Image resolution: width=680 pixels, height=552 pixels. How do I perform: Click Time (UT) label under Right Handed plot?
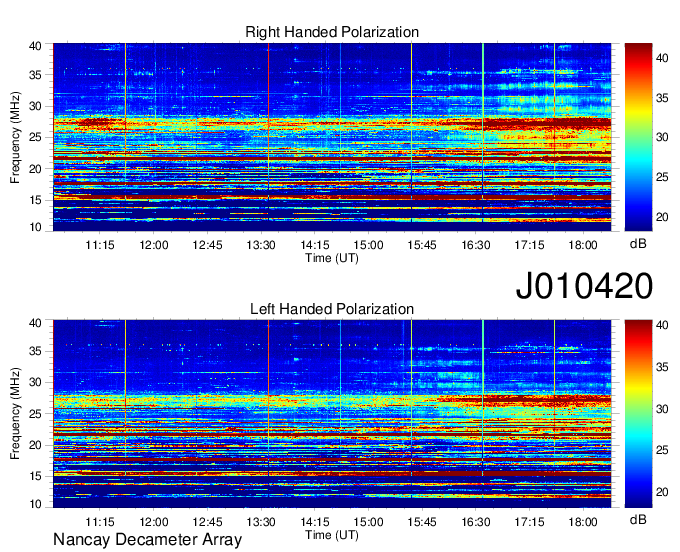[332, 258]
